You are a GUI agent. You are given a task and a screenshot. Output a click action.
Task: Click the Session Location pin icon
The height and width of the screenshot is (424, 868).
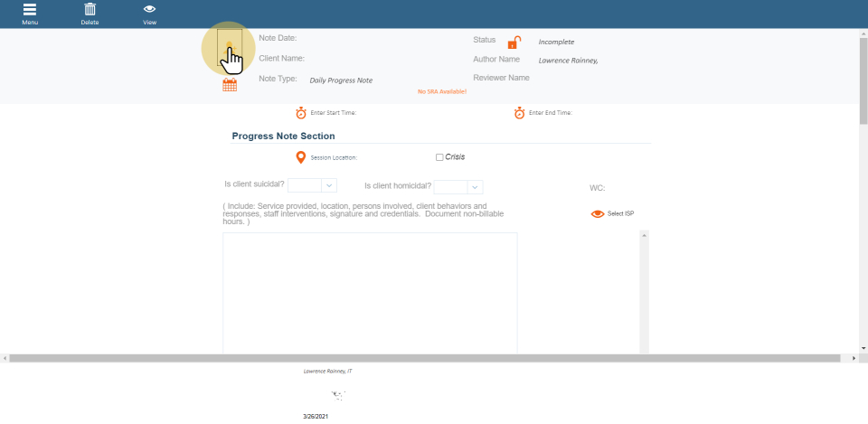[301, 157]
